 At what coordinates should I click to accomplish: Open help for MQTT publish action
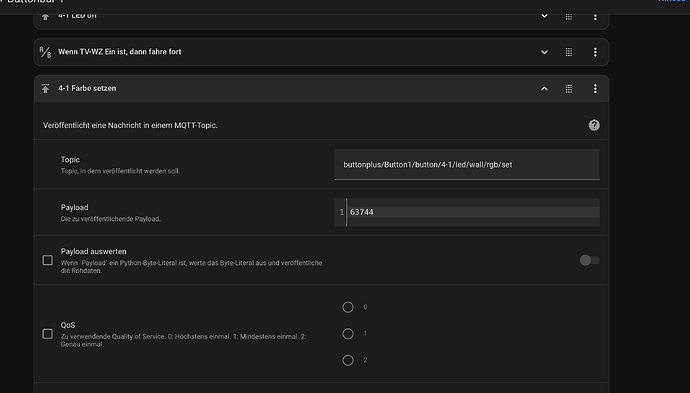click(x=594, y=125)
